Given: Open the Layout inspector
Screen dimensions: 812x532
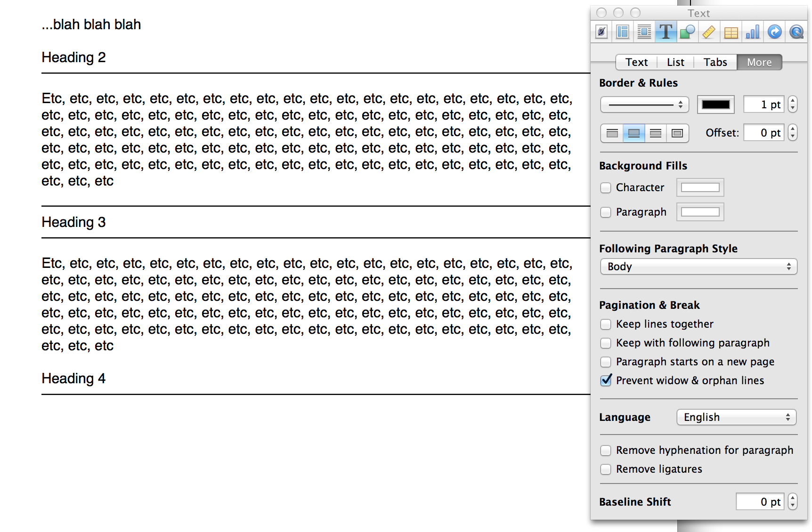Looking at the screenshot, I should point(622,32).
